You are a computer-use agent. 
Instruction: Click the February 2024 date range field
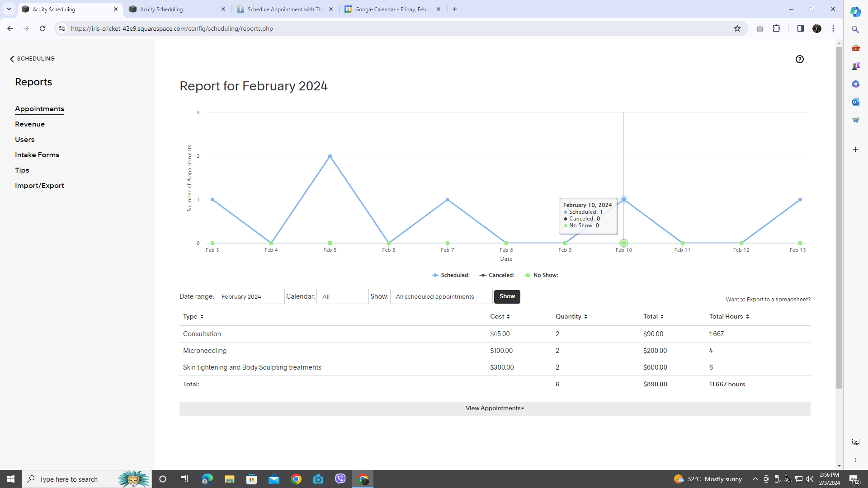[250, 297]
